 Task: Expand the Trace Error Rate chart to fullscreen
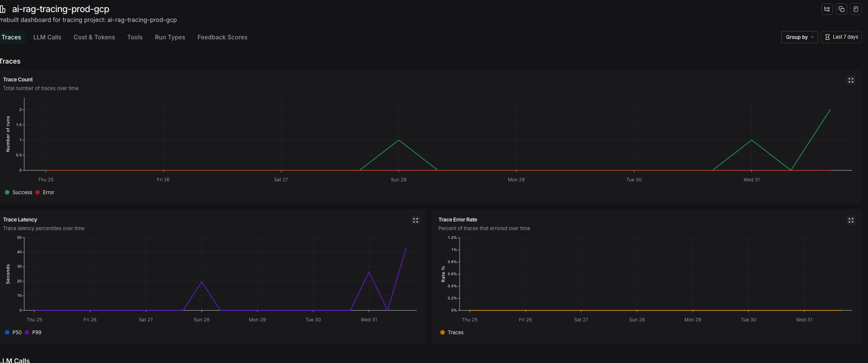[x=851, y=220]
